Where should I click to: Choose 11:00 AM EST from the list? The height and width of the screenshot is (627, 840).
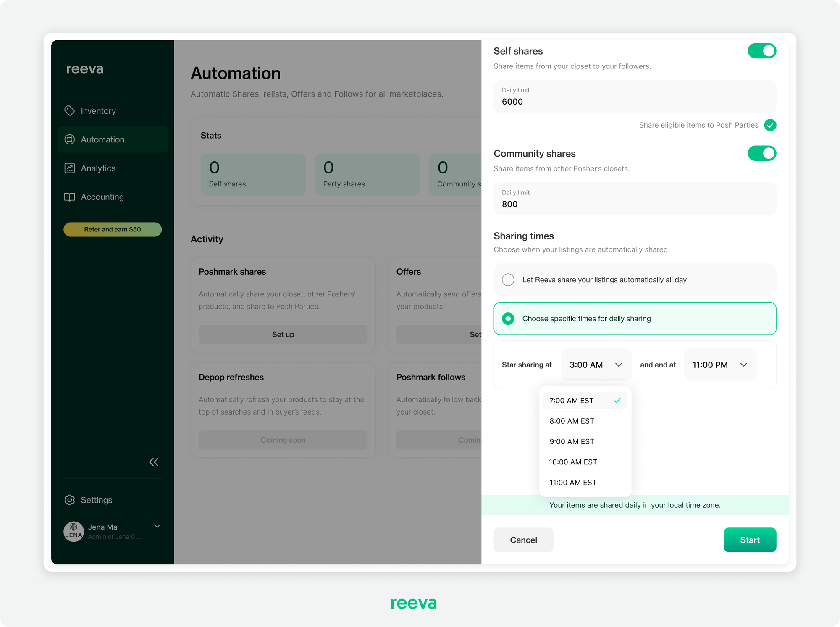[585, 483]
